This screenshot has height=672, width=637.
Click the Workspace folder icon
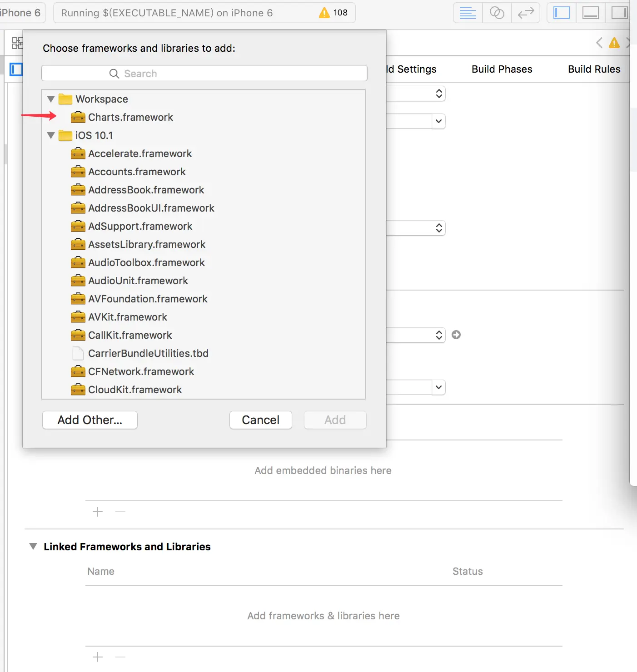(65, 99)
